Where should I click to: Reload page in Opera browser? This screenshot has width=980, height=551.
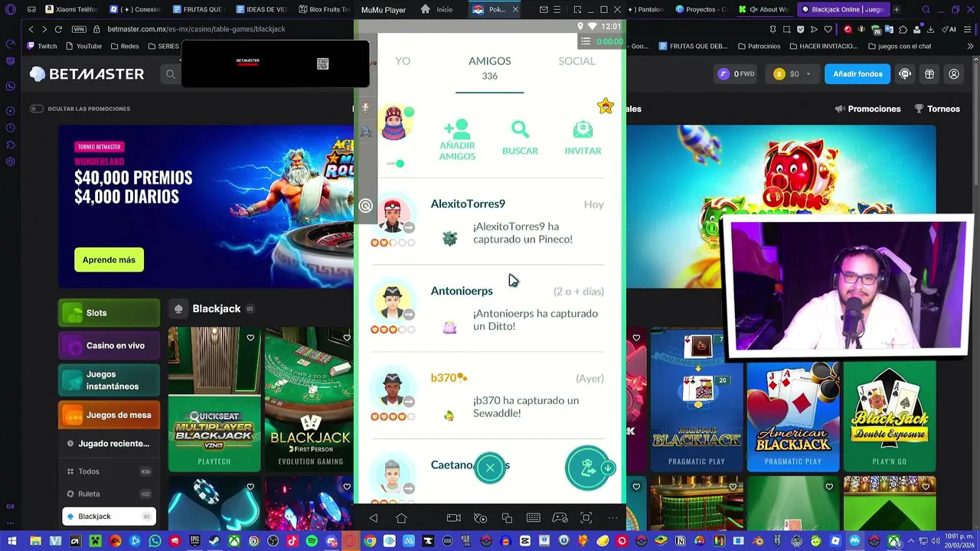(x=58, y=29)
